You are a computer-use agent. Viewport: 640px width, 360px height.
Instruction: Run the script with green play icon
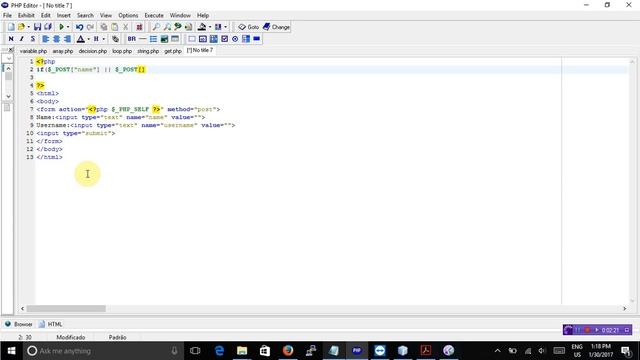[x=61, y=27]
